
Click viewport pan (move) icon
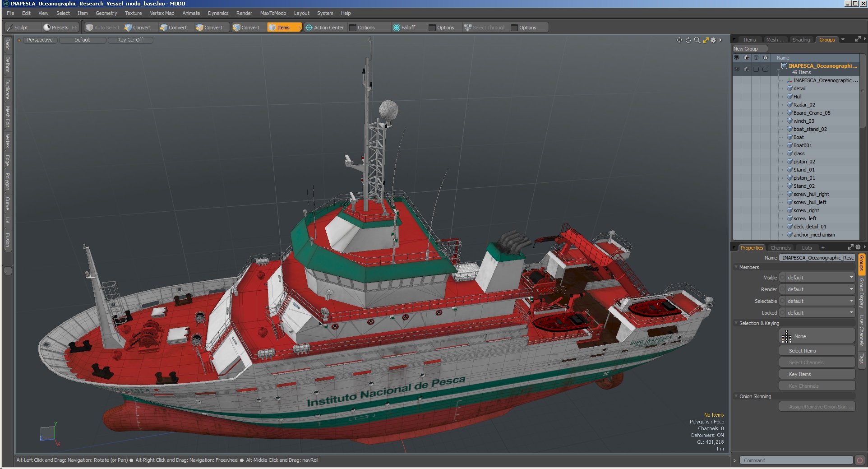(679, 40)
